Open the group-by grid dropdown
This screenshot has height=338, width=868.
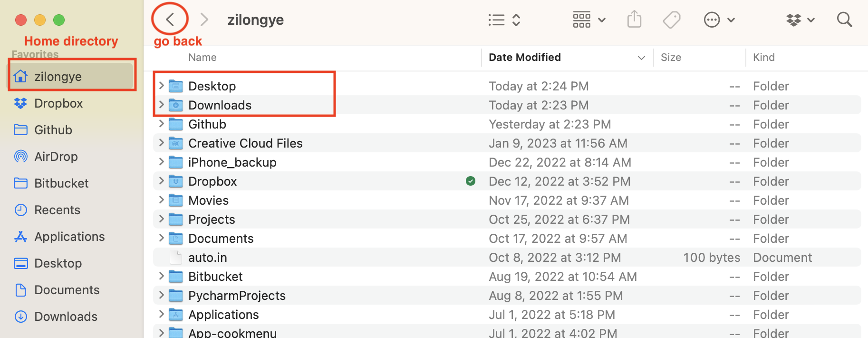589,20
